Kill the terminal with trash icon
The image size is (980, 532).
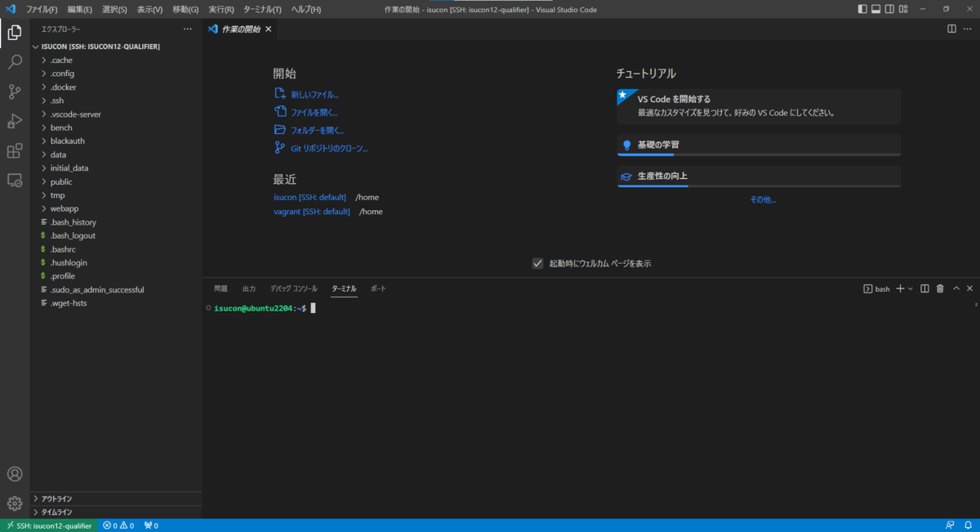(940, 288)
